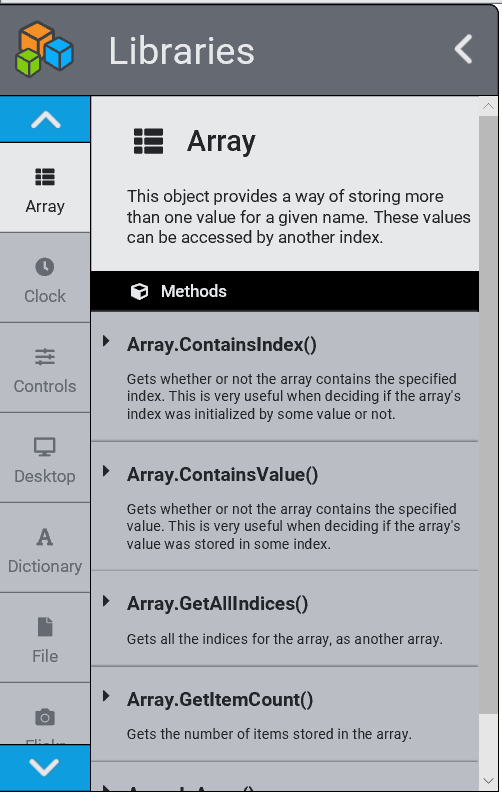Expand the Array.ContainsIndex() method
Viewport: 502px width, 792px height.
[x=106, y=341]
